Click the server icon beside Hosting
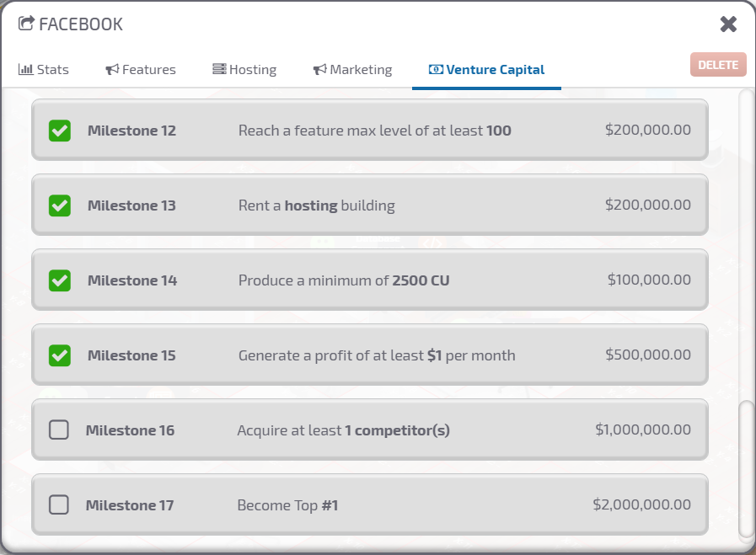Image resolution: width=756 pixels, height=555 pixels. pyautogui.click(x=219, y=70)
